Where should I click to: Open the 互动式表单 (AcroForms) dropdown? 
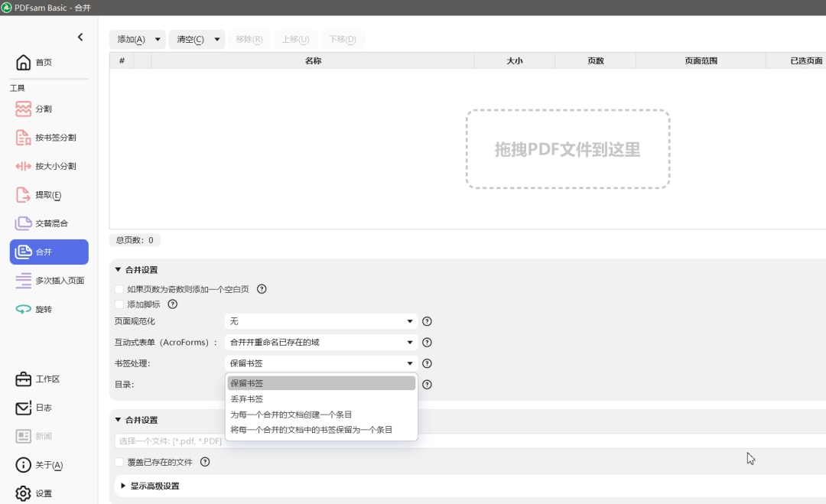pos(321,343)
